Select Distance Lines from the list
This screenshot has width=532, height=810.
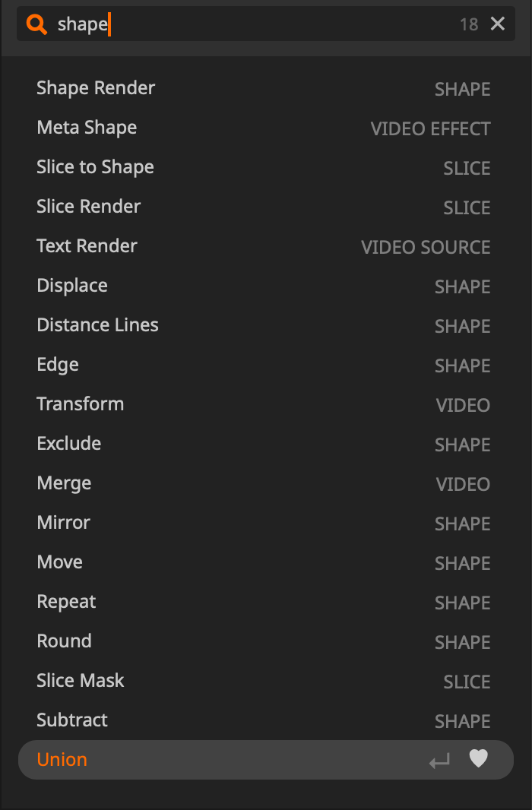click(x=97, y=325)
